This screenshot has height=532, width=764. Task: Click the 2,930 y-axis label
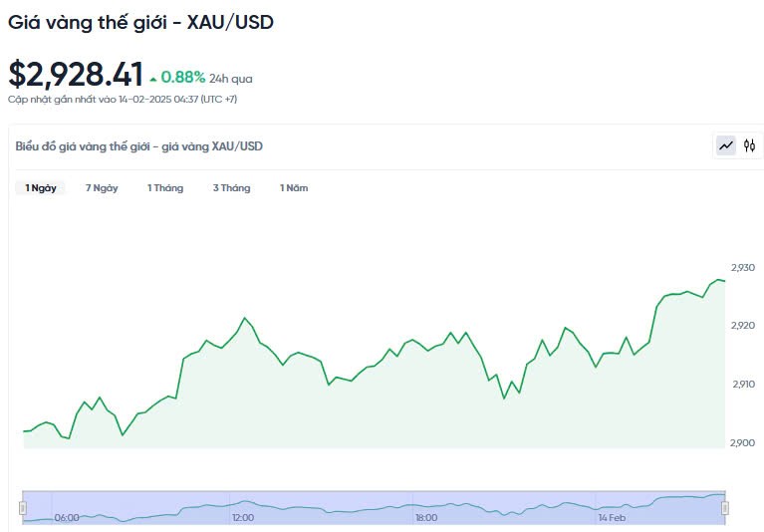click(x=743, y=268)
